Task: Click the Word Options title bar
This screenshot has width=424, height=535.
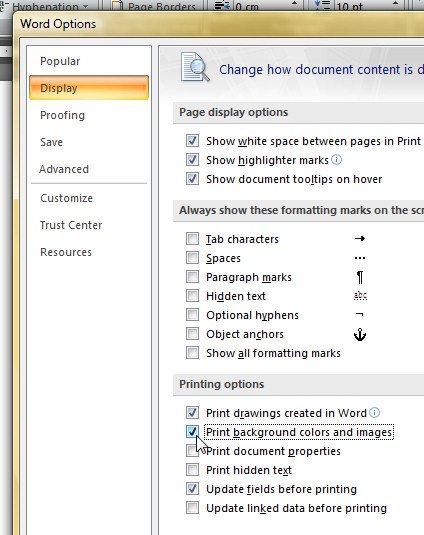Action: [x=218, y=24]
